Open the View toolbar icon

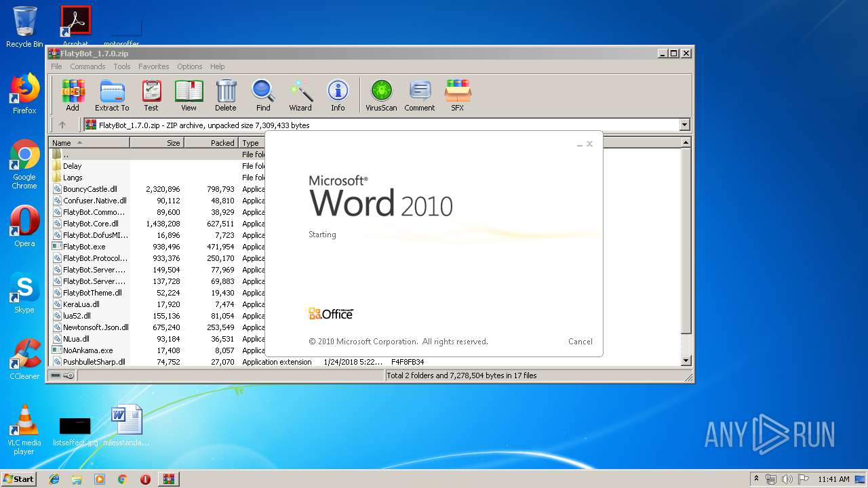(189, 95)
